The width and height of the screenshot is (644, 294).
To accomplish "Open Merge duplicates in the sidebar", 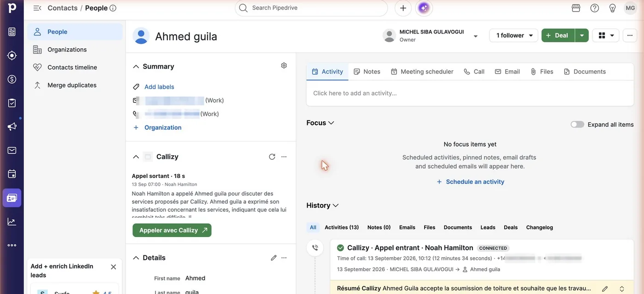I will [75, 85].
